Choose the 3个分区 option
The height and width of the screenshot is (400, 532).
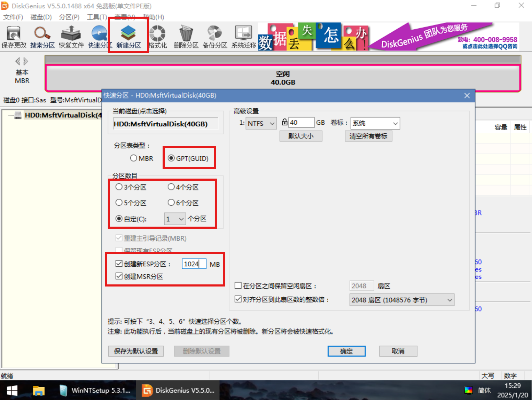[131, 187]
